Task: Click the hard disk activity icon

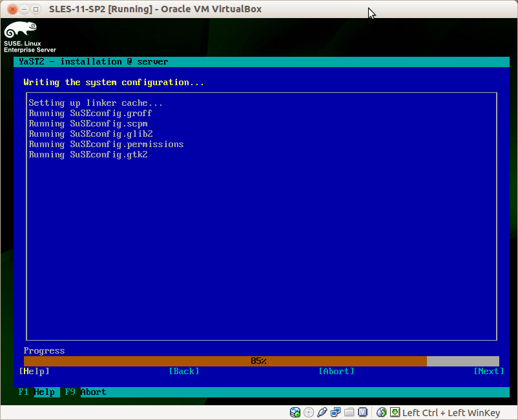Action: pyautogui.click(x=295, y=412)
